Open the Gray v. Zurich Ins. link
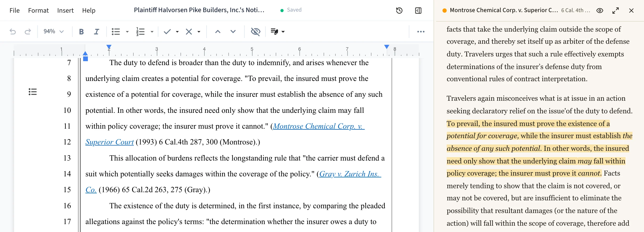The height and width of the screenshot is (232, 644). (x=350, y=174)
